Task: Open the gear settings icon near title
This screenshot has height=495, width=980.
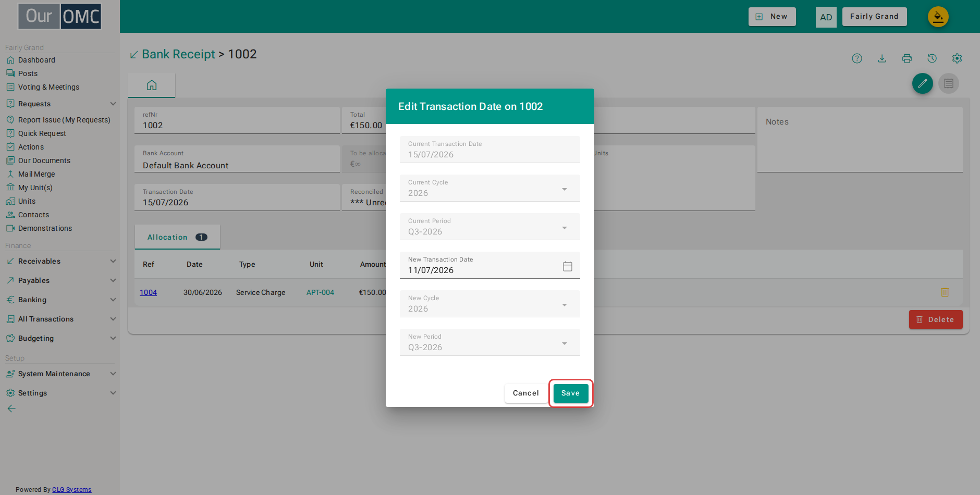Action: 957,58
